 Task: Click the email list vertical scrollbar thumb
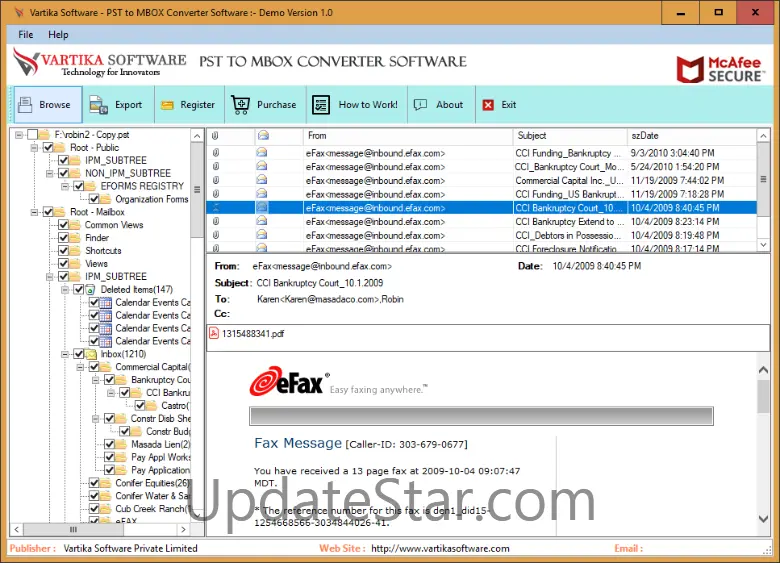click(x=764, y=180)
